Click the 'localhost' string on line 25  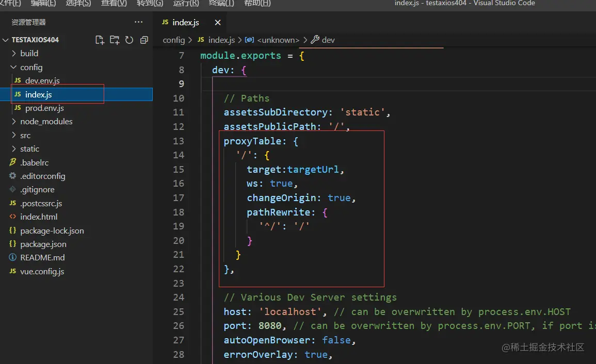pyautogui.click(x=290, y=311)
